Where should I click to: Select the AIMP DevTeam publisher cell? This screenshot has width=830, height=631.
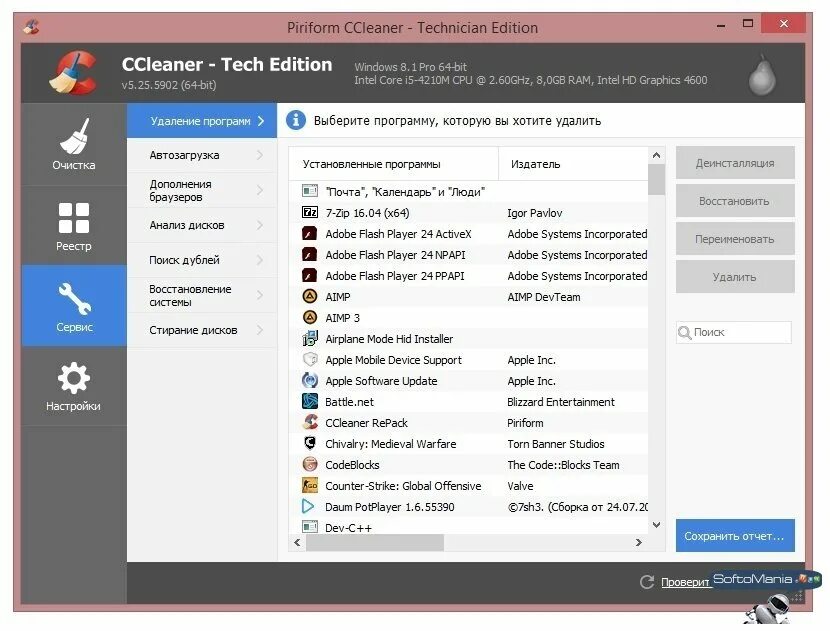544,297
